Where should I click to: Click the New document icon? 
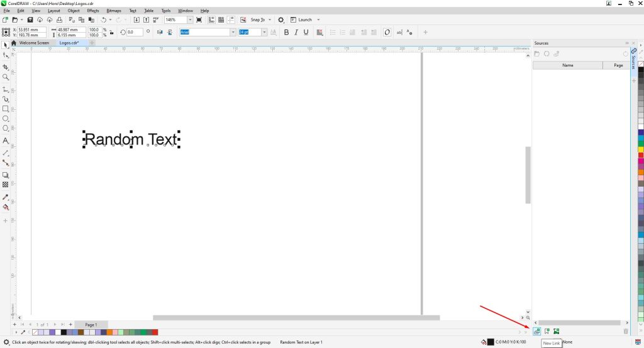[5, 19]
